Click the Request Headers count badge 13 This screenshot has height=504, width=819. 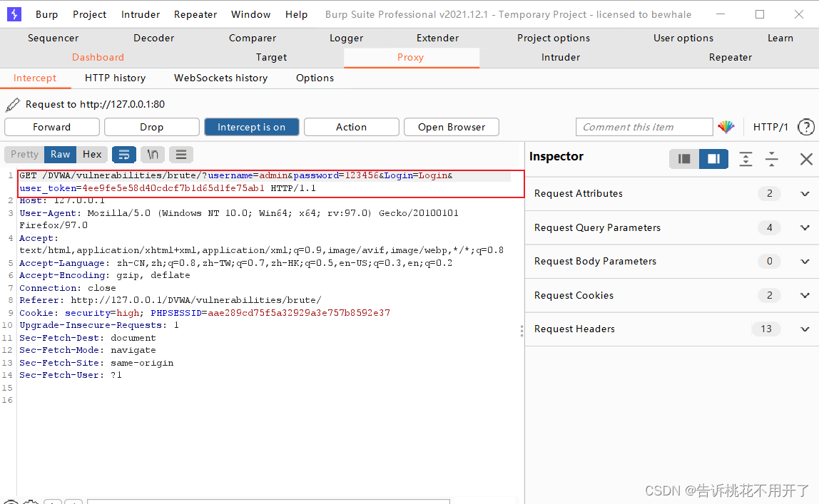tap(765, 329)
